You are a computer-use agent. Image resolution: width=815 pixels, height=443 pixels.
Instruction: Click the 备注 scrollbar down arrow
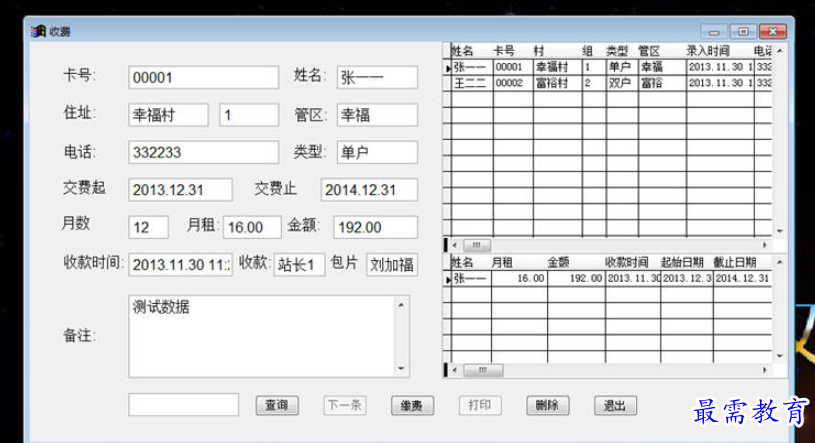pyautogui.click(x=401, y=368)
